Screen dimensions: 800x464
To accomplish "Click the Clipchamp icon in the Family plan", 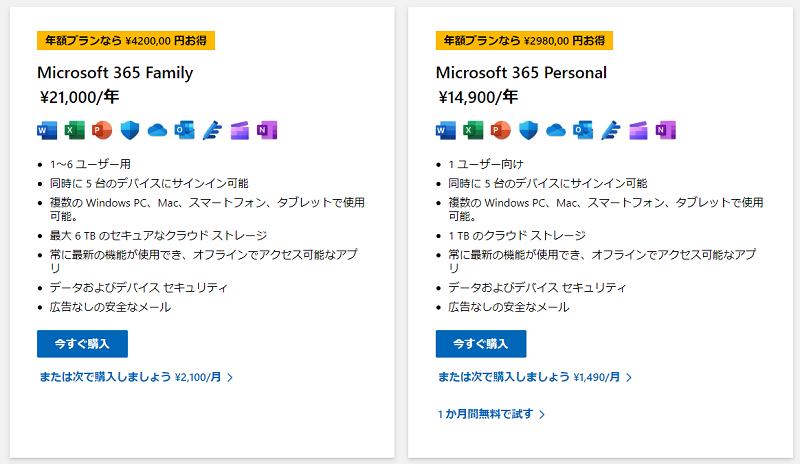I will [x=239, y=130].
